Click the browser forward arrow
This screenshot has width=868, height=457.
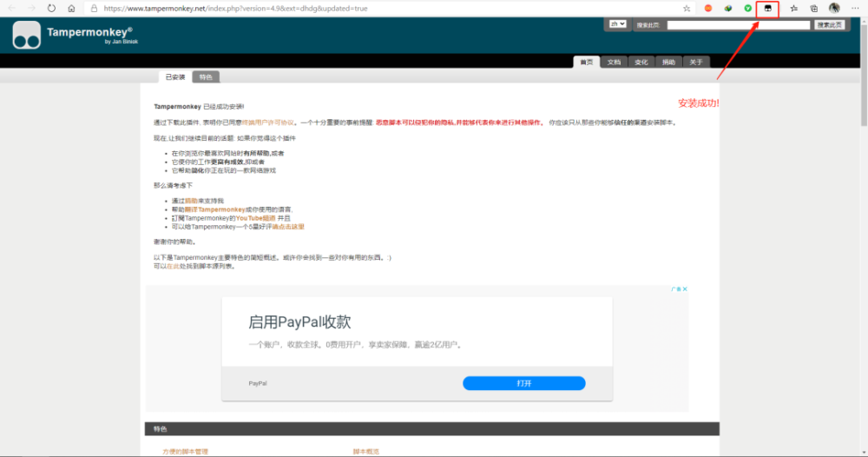(x=31, y=9)
